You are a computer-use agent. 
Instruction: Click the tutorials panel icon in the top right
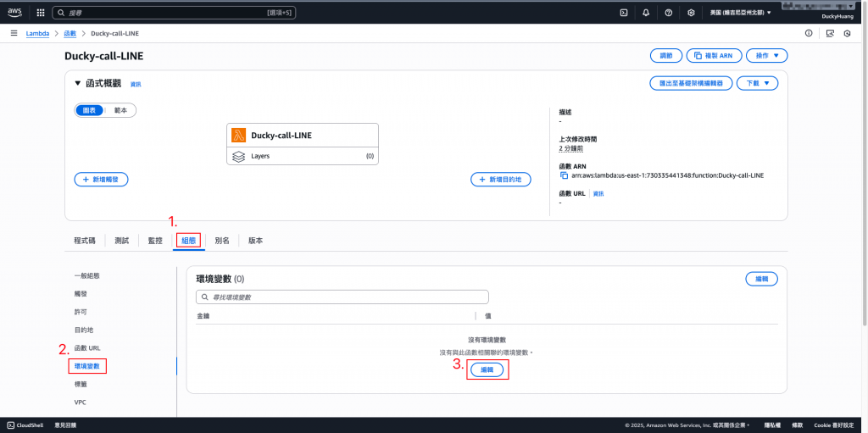pos(829,33)
